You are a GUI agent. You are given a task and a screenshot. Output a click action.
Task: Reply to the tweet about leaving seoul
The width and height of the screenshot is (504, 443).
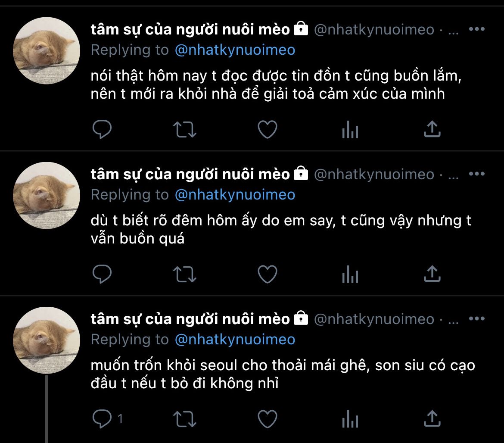[x=102, y=418]
